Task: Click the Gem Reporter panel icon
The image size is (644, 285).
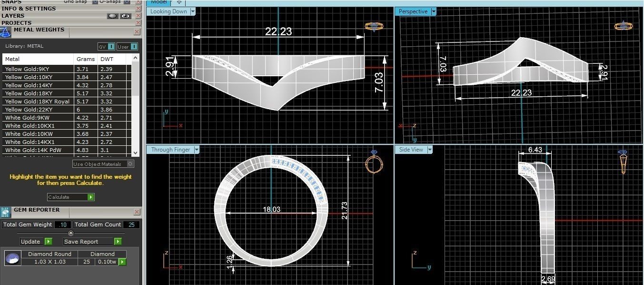Action: pyautogui.click(x=6, y=212)
